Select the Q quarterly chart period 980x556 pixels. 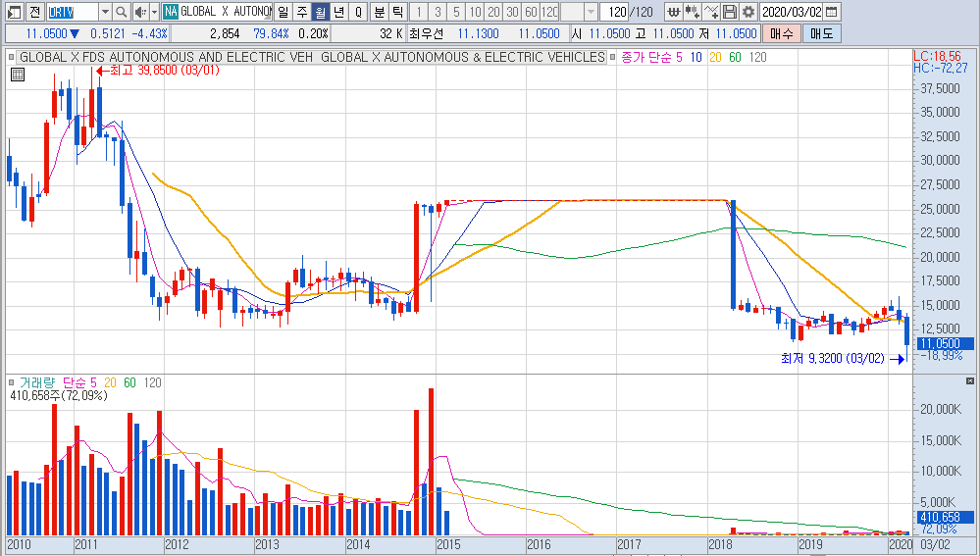pos(358,11)
